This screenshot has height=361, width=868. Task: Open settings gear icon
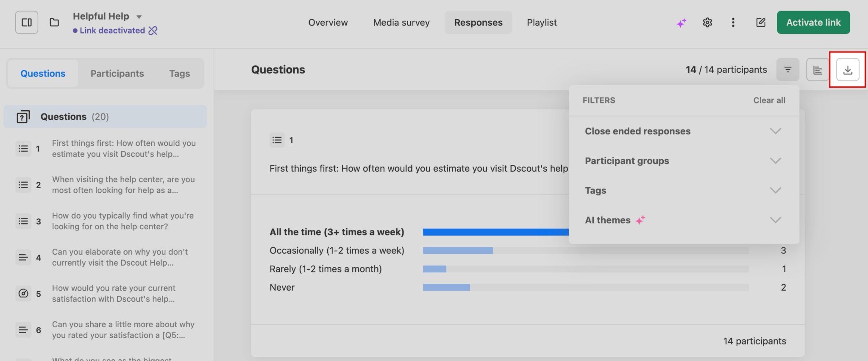pos(707,22)
